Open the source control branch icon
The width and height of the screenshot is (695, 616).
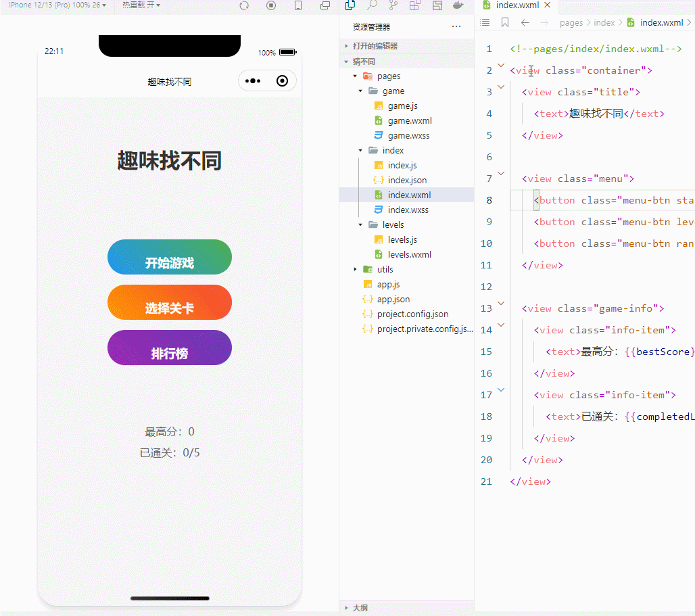[393, 5]
